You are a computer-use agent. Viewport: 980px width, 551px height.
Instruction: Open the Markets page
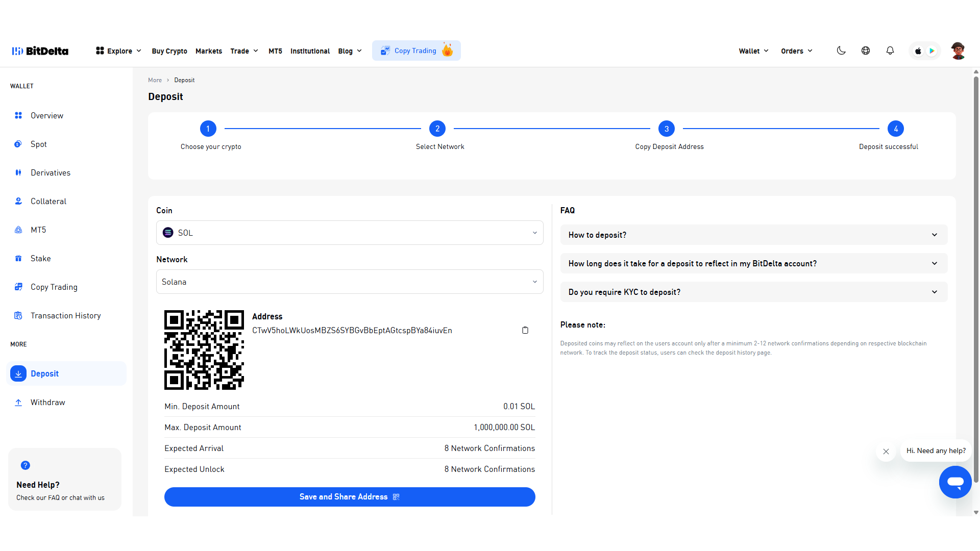coord(209,51)
